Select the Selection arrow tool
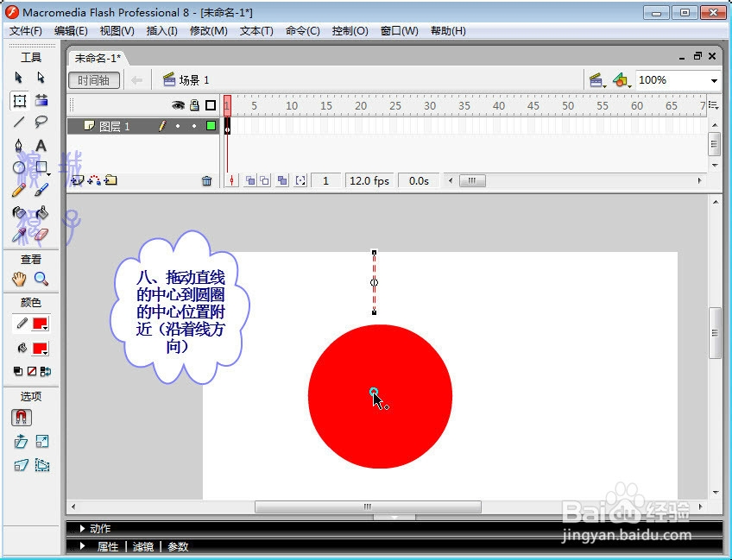Viewport: 732px width, 560px height. click(x=19, y=78)
